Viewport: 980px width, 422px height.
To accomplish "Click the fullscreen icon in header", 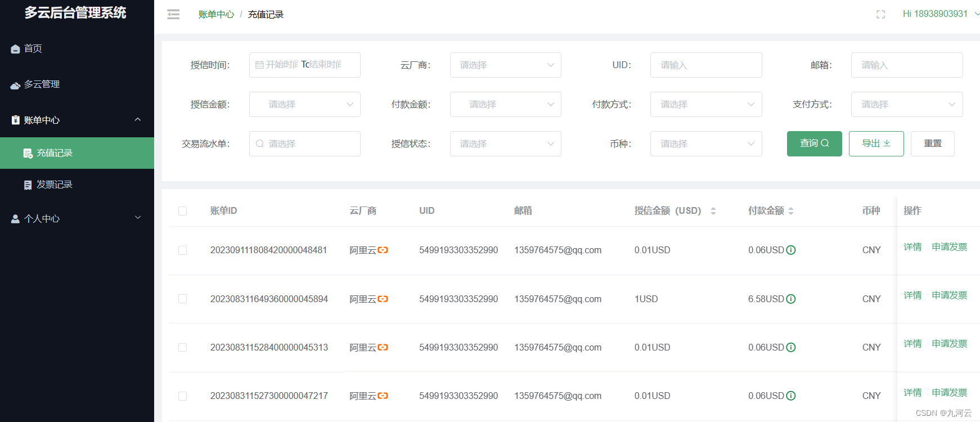I will [880, 15].
